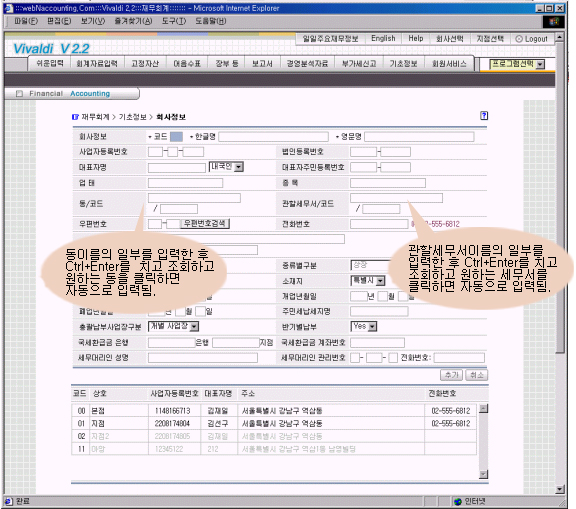Click the 추가 button
Screen dimensions: 576x509
451,375
